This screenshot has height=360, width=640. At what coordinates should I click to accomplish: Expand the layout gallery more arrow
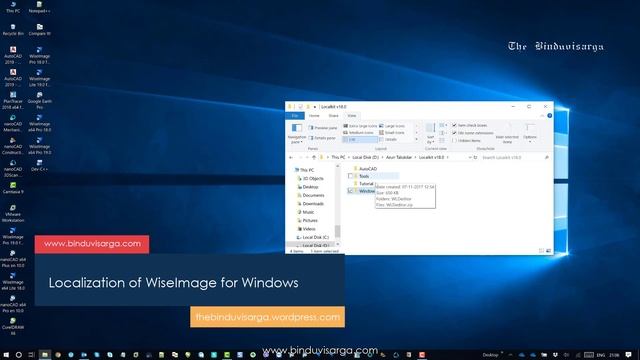pos(416,140)
